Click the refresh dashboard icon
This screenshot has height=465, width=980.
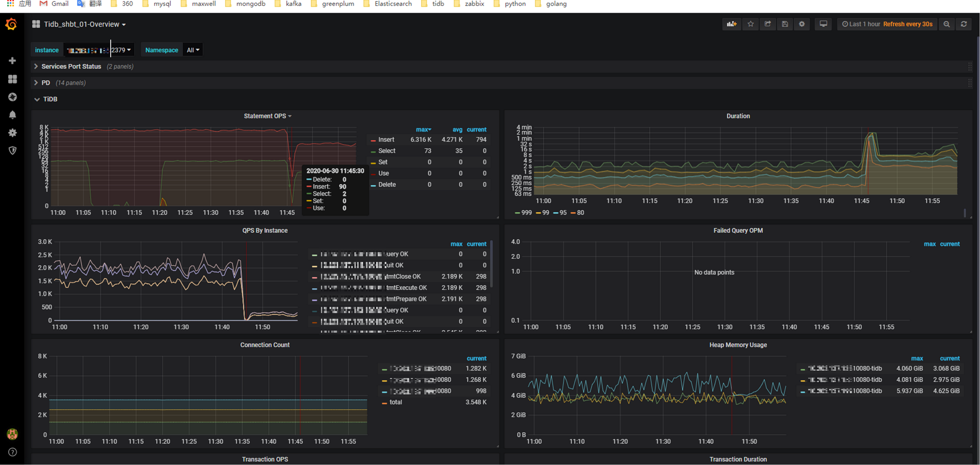click(x=964, y=24)
